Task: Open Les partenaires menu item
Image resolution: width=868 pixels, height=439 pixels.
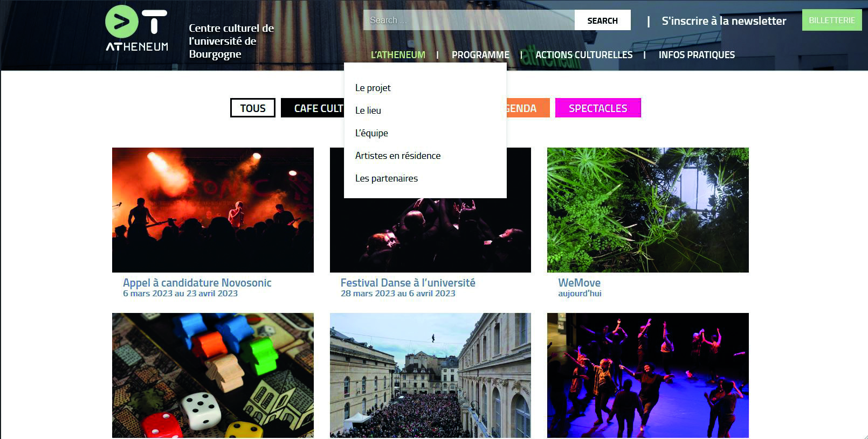Action: (x=386, y=178)
